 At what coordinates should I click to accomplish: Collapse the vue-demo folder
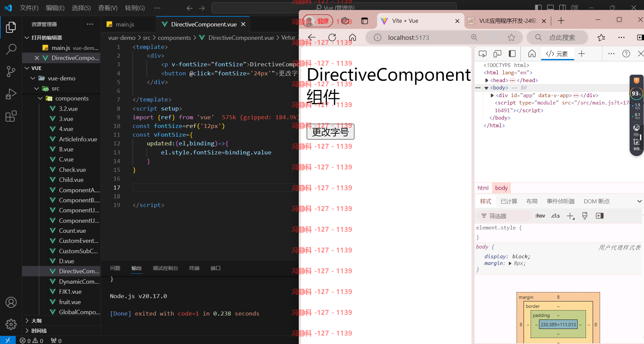pyautogui.click(x=33, y=78)
